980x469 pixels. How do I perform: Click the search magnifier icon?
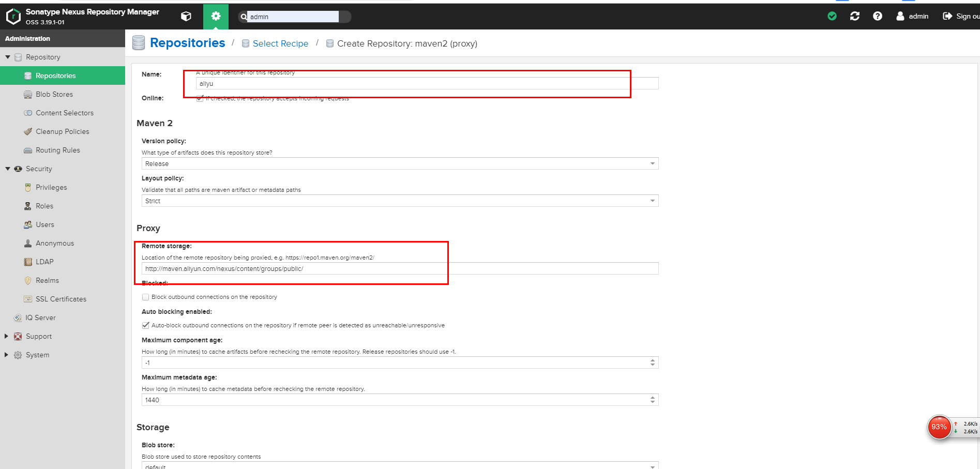pos(244,17)
